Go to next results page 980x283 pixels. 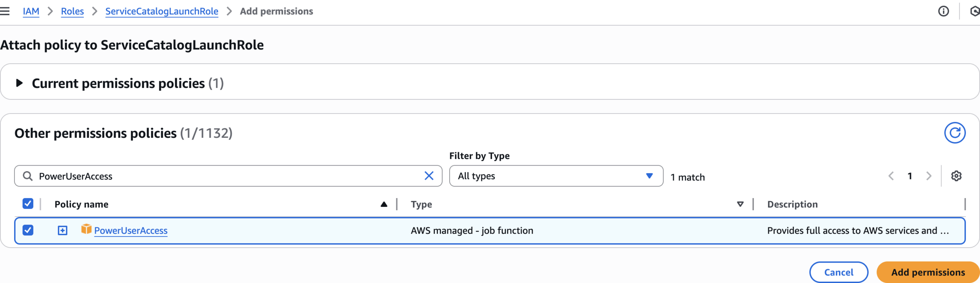coord(928,176)
